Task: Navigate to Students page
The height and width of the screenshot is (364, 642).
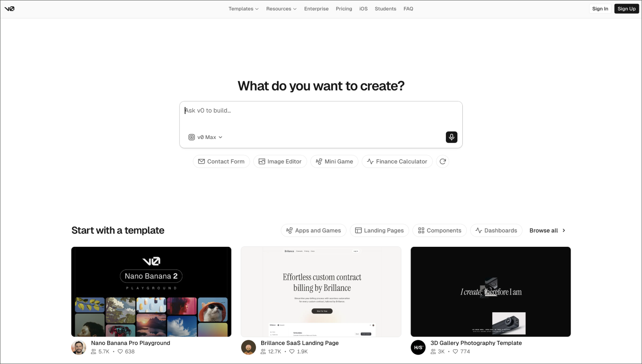Action: point(386,8)
